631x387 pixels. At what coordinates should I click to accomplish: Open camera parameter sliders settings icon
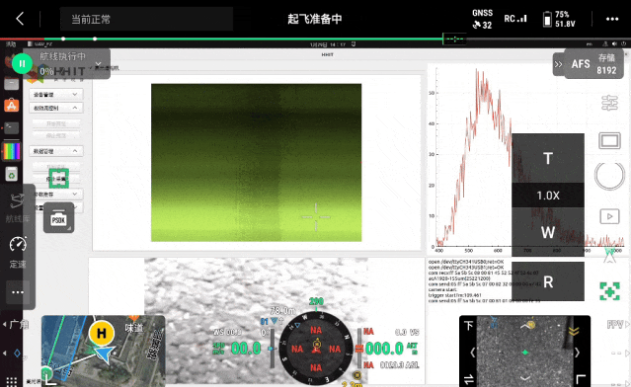tap(609, 103)
